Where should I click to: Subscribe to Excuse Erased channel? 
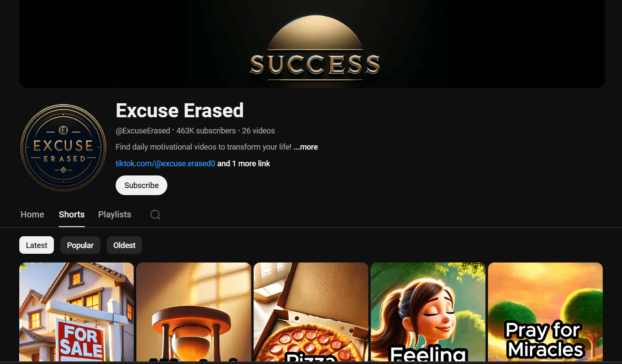click(x=141, y=185)
